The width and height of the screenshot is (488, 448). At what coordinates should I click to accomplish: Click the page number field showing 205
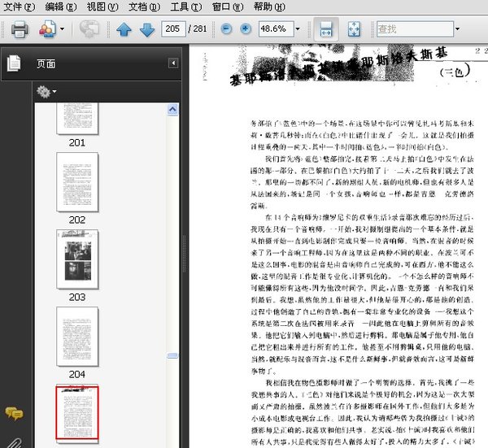coord(172,29)
